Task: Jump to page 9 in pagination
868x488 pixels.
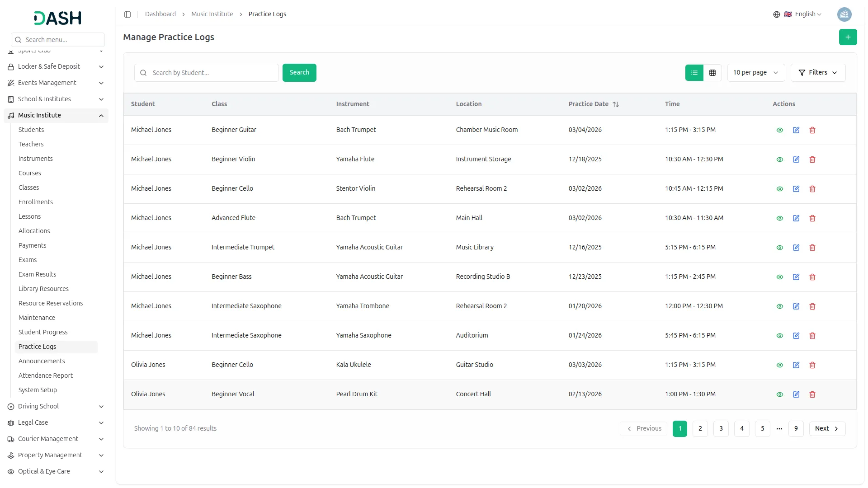Action: click(796, 429)
